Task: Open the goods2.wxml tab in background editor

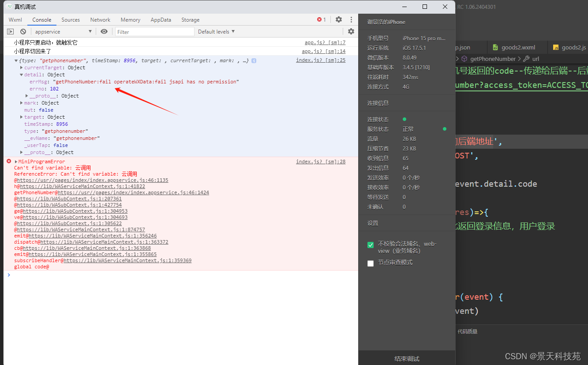Action: (x=517, y=47)
